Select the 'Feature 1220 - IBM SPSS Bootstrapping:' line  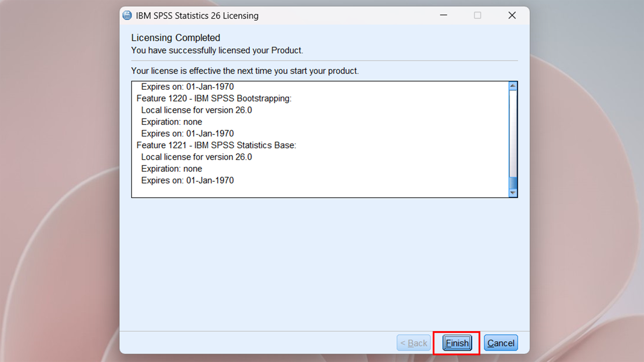coord(214,99)
